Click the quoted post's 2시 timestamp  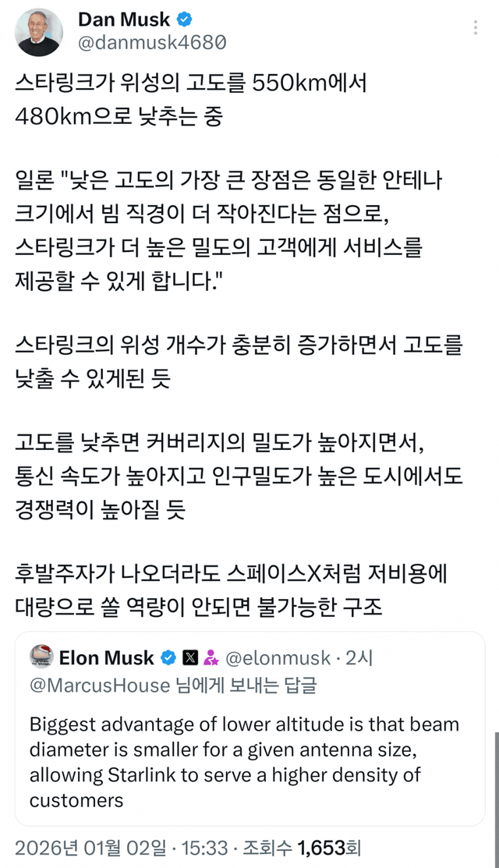359,658
